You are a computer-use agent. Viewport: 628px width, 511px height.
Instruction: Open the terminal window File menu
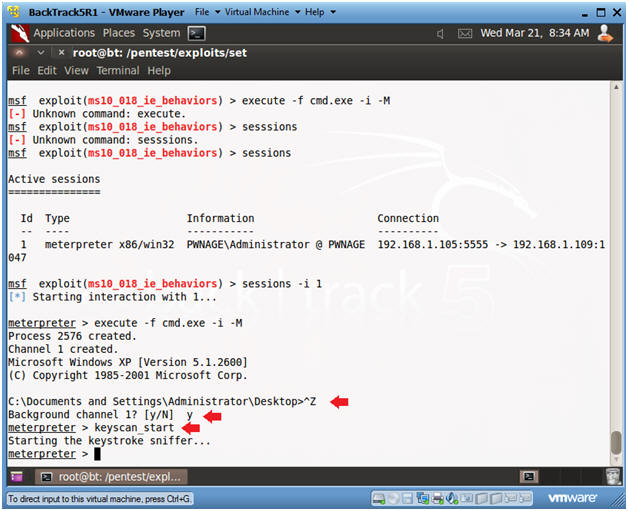[x=20, y=71]
